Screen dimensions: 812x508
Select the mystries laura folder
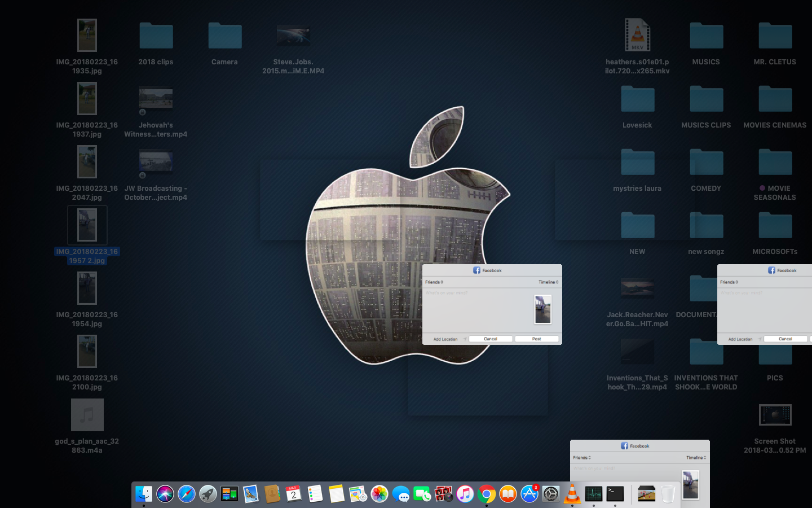[638, 162]
